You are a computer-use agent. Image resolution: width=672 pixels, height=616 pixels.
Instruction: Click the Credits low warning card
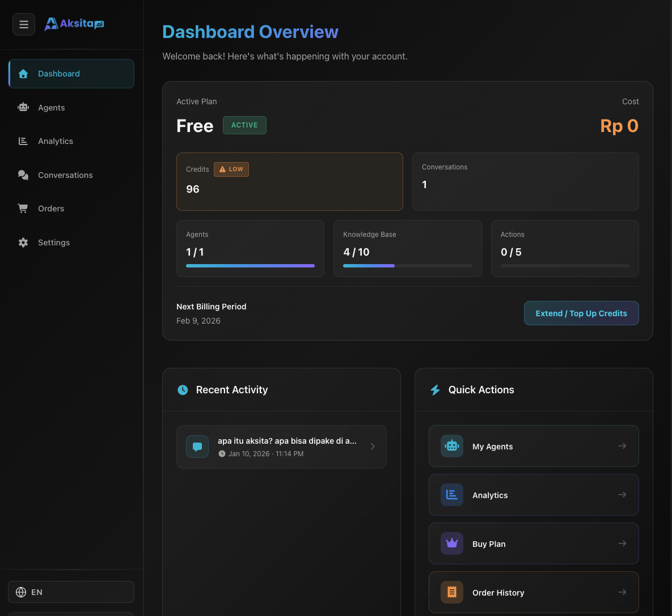coord(289,181)
